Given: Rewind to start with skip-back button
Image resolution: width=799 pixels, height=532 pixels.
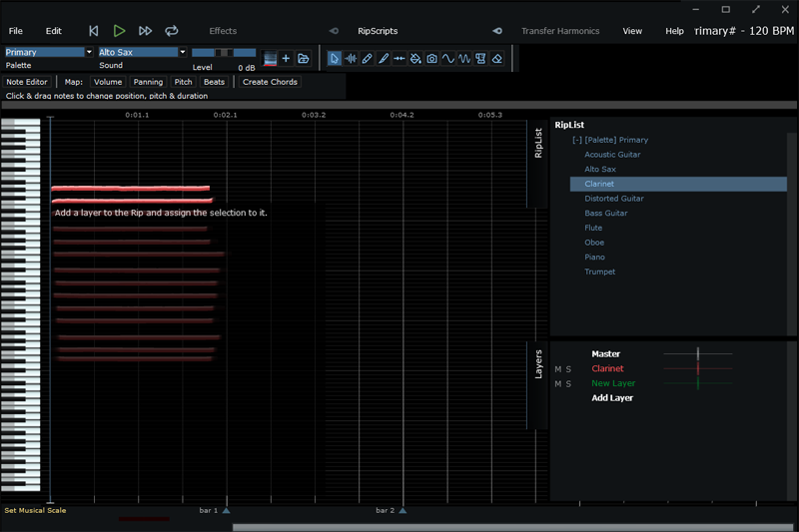Looking at the screenshot, I should click(94, 31).
